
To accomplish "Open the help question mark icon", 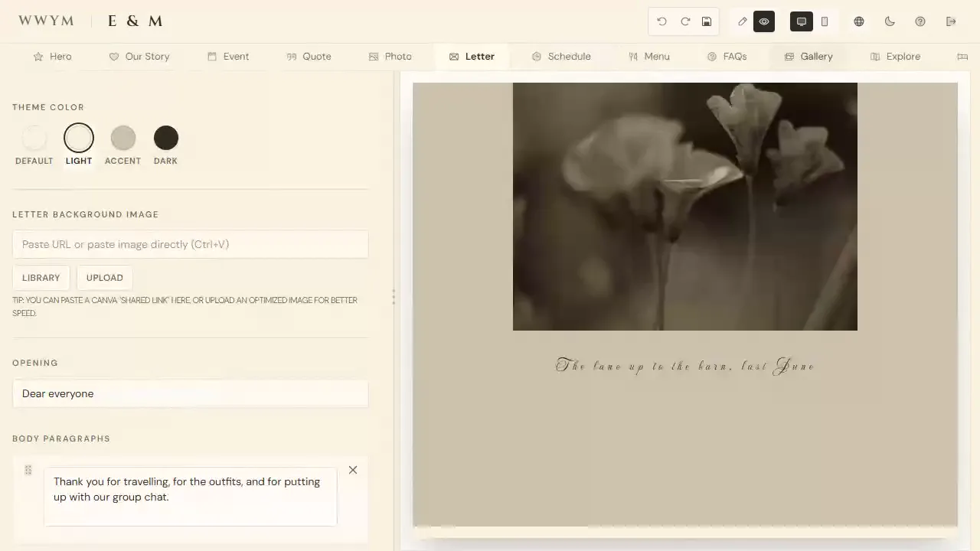I will tap(920, 21).
